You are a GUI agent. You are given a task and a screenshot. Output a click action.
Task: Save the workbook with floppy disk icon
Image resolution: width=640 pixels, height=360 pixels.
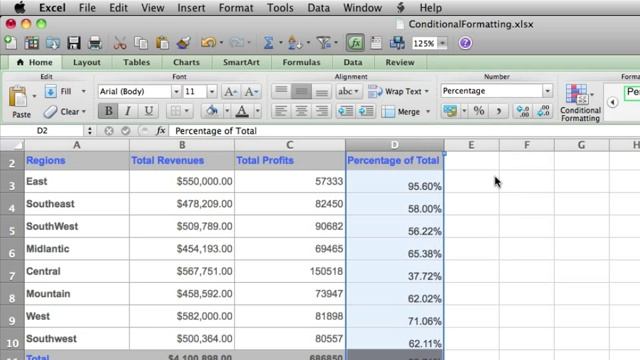(x=74, y=43)
